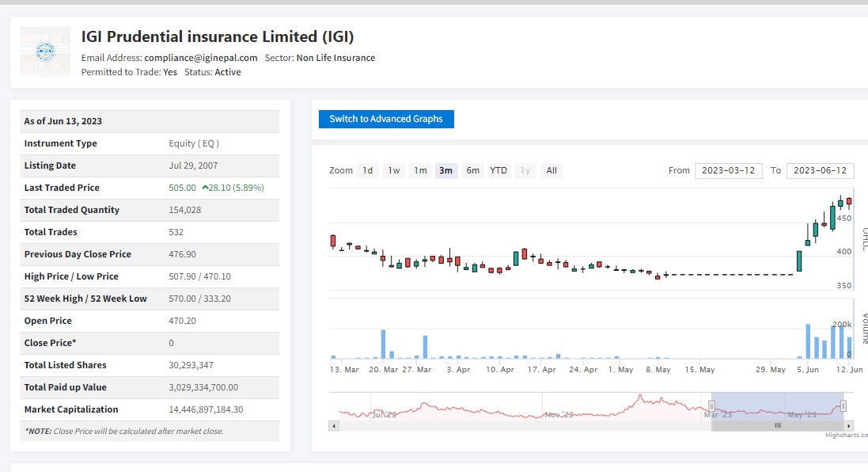
Task: Click the horizontal scrollbar thumb under navigator
Action: [777, 426]
